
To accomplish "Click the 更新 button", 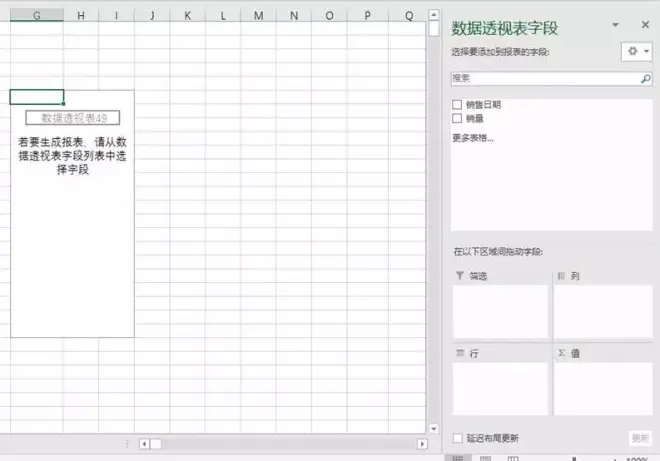I will [x=640, y=438].
